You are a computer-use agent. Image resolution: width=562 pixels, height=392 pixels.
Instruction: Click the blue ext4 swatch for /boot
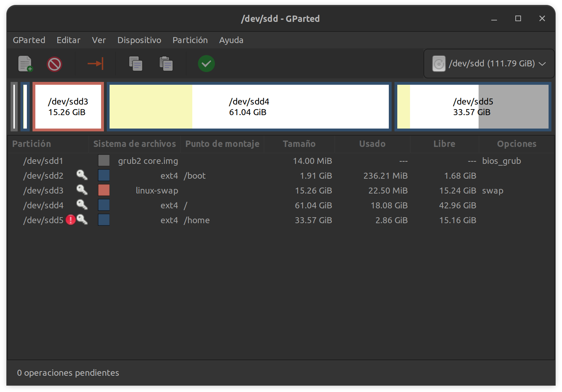point(104,175)
